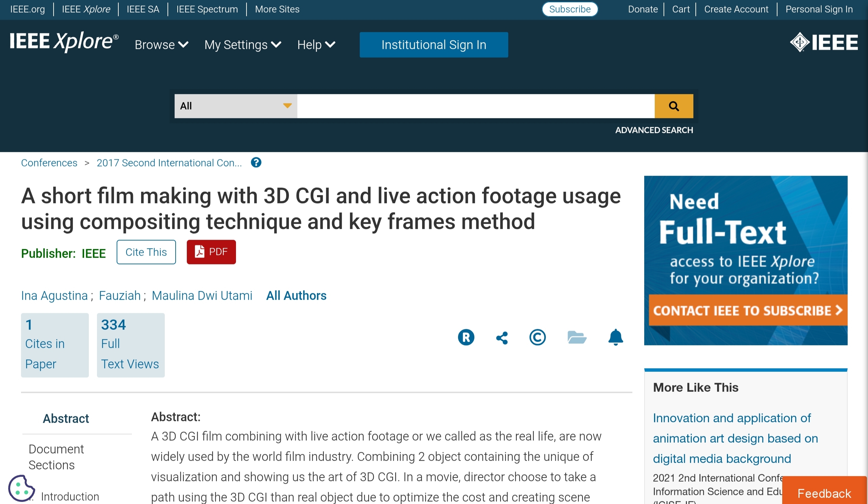Select the Abstract tab in sidebar
Viewport: 868px width, 504px height.
coord(66,418)
